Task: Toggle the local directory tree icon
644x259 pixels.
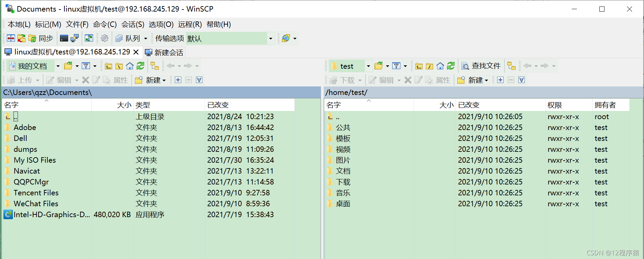Action: 155,66
